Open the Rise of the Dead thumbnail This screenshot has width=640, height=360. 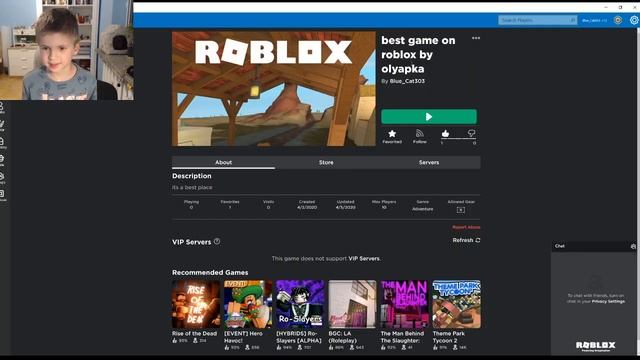point(196,304)
